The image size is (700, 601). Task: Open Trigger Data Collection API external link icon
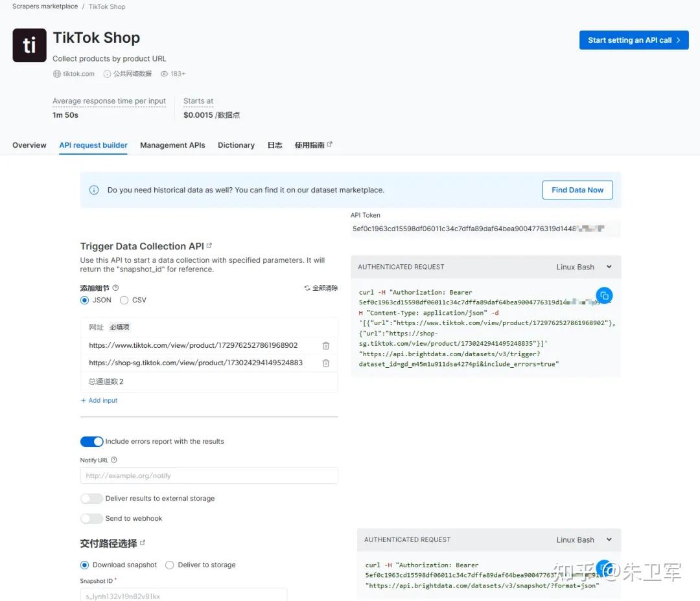(x=209, y=245)
